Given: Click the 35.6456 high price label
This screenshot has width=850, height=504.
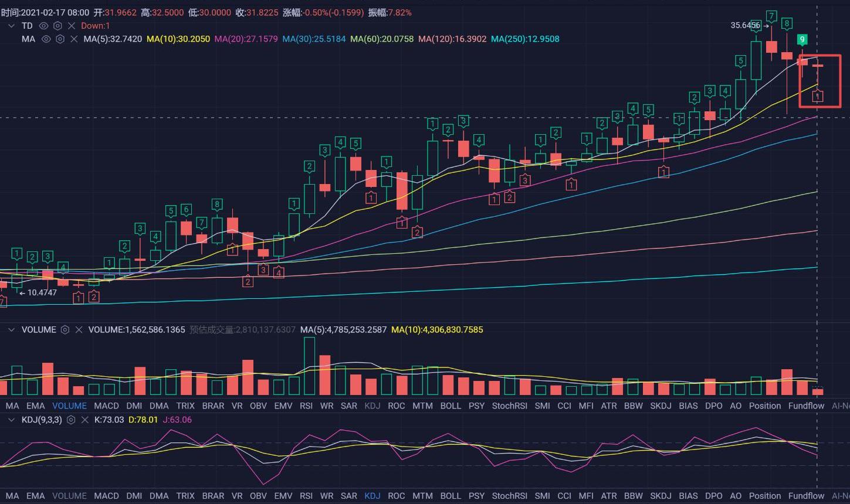Looking at the screenshot, I should tap(745, 25).
